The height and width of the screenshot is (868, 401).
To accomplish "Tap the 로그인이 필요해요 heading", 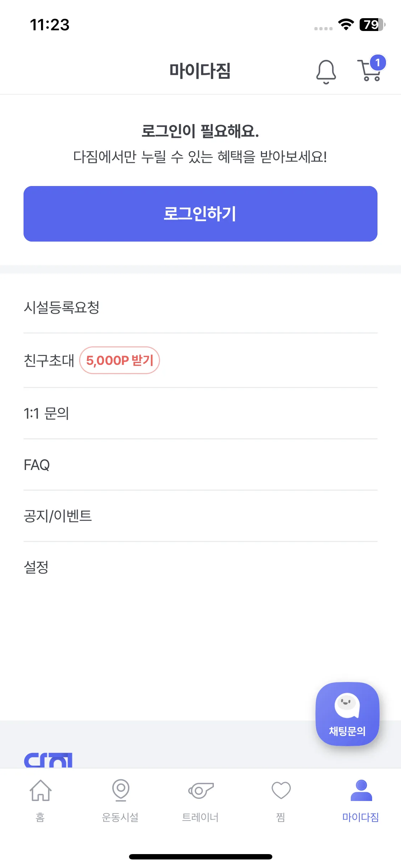I will coord(200,131).
